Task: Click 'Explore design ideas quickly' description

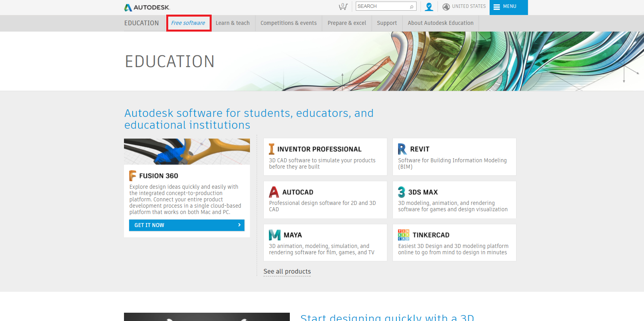Action: pyautogui.click(x=185, y=199)
